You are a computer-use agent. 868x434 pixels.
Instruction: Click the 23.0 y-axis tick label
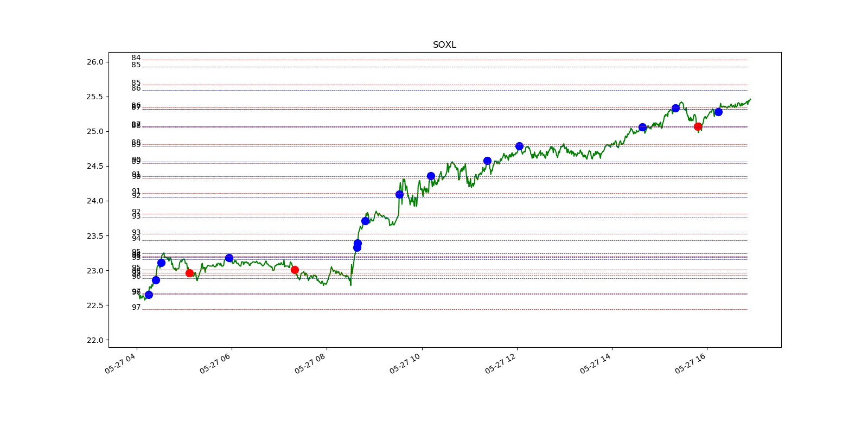pos(94,271)
